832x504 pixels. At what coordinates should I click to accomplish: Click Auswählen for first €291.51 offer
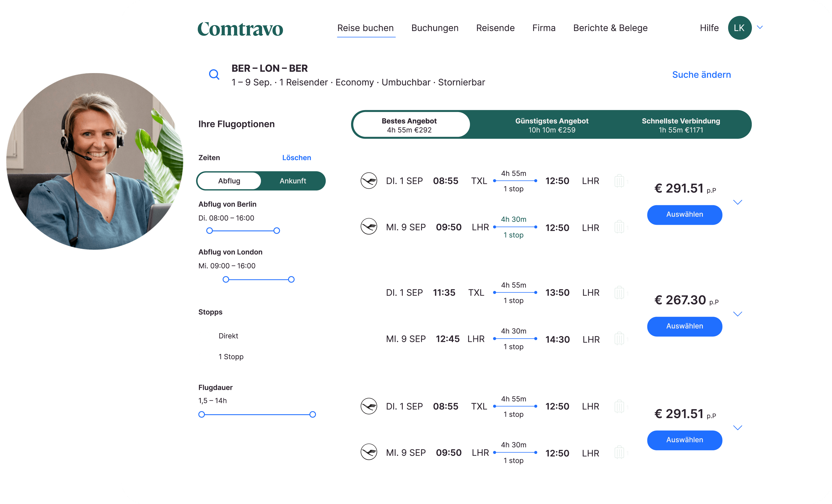click(x=684, y=215)
